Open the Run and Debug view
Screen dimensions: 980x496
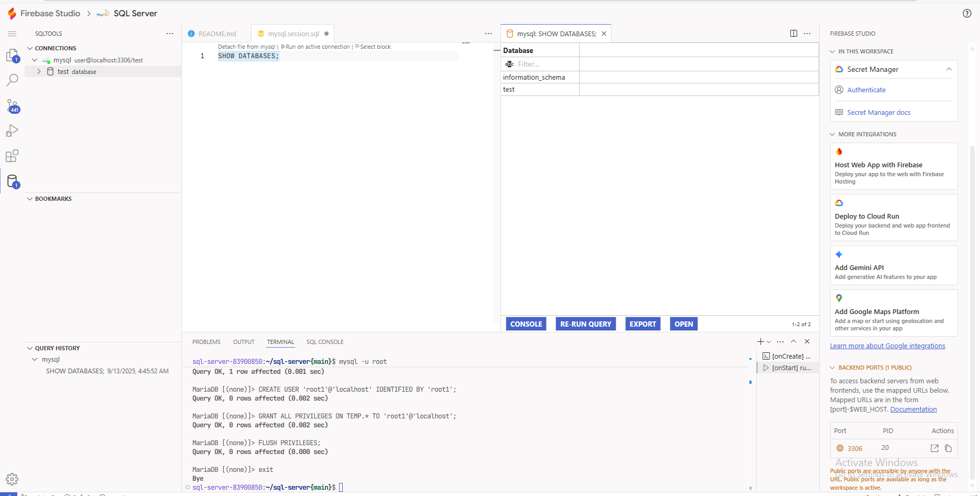12,131
